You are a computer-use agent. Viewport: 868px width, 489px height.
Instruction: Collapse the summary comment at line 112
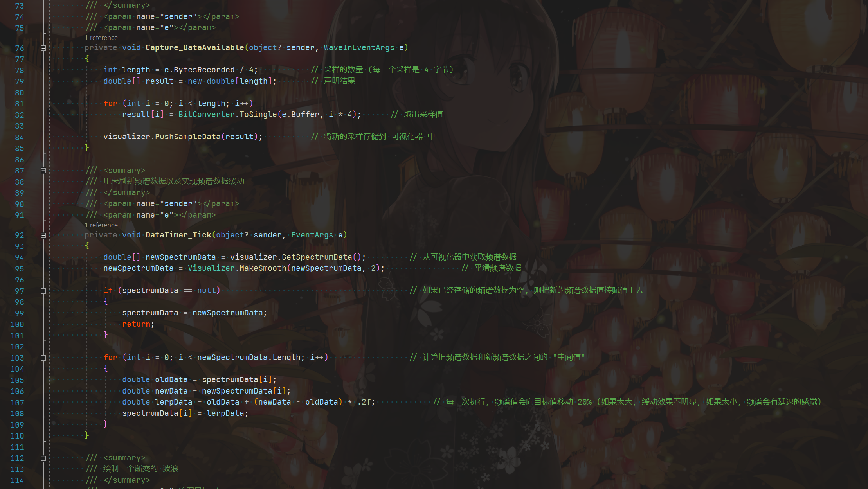click(x=43, y=458)
